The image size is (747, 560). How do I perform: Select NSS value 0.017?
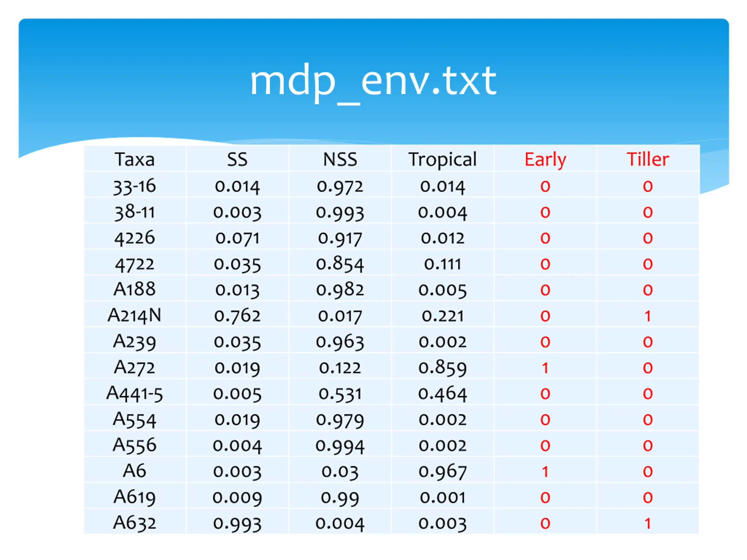(340, 317)
